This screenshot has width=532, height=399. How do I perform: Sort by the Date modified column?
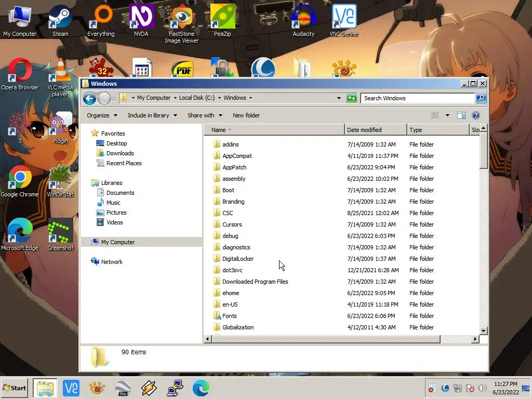pyautogui.click(x=376, y=130)
